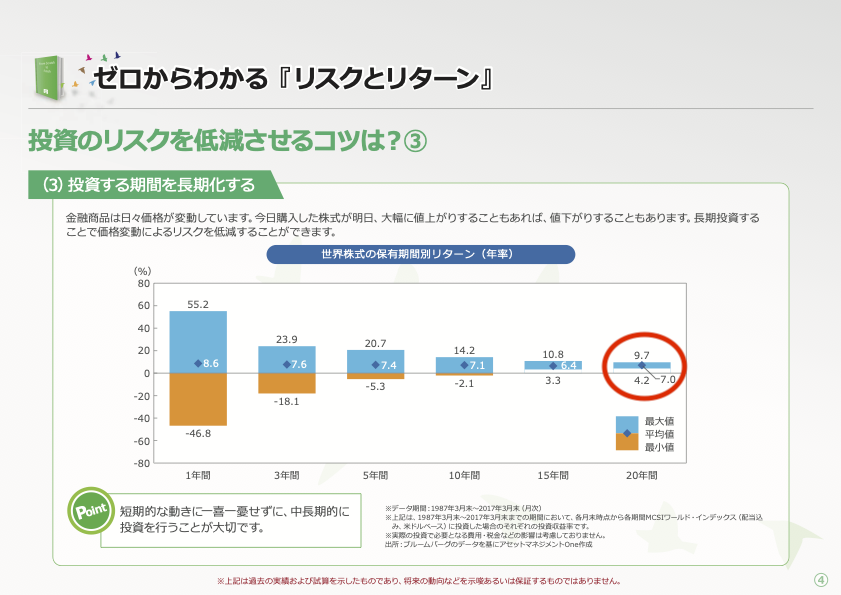This screenshot has width=841, height=595.
Task: Click the value label -2.1
Action: [x=464, y=384]
